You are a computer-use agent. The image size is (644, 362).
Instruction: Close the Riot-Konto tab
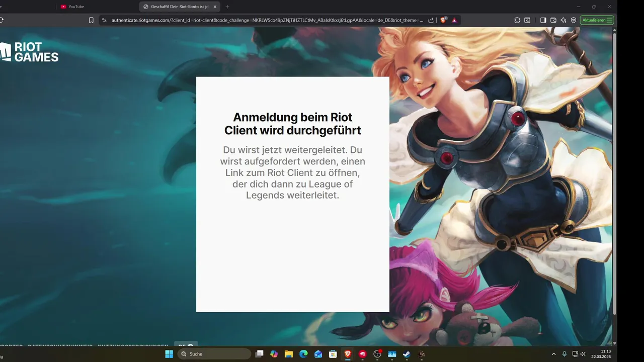pyautogui.click(x=215, y=7)
